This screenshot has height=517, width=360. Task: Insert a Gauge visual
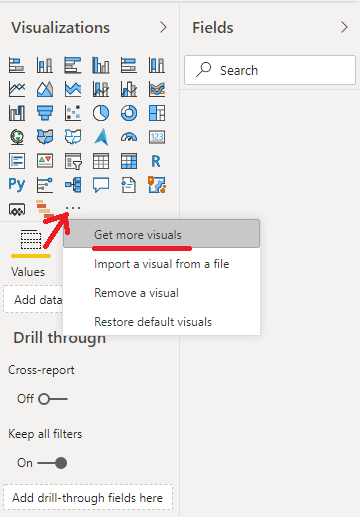pyautogui.click(x=129, y=137)
